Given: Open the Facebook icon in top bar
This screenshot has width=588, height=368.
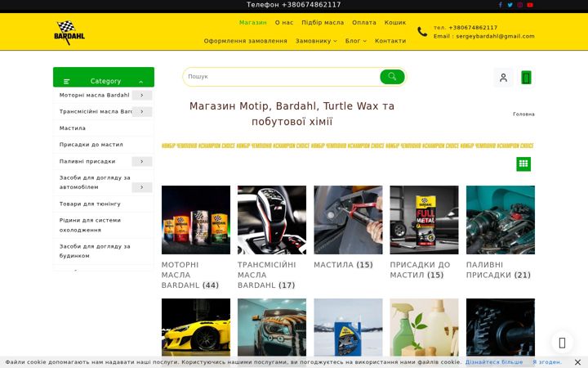Looking at the screenshot, I should [x=500, y=5].
